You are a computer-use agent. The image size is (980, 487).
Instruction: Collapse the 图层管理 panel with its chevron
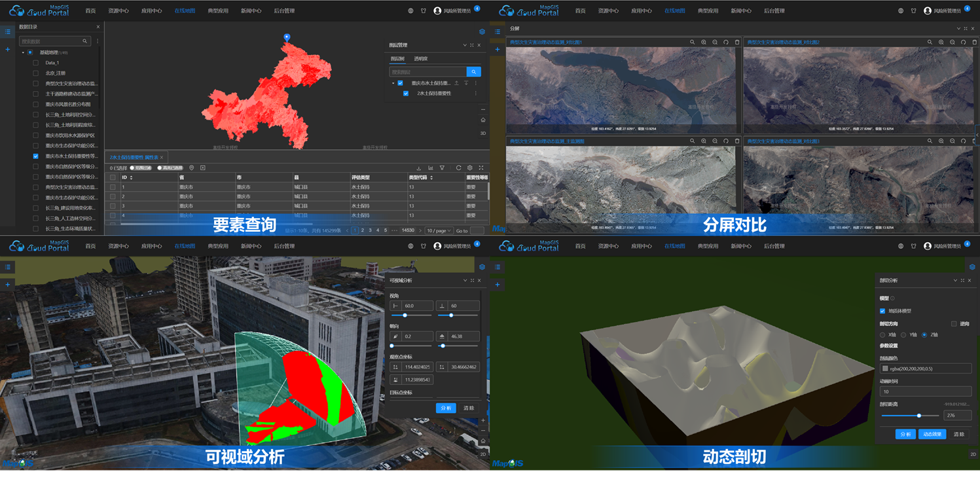coord(465,45)
